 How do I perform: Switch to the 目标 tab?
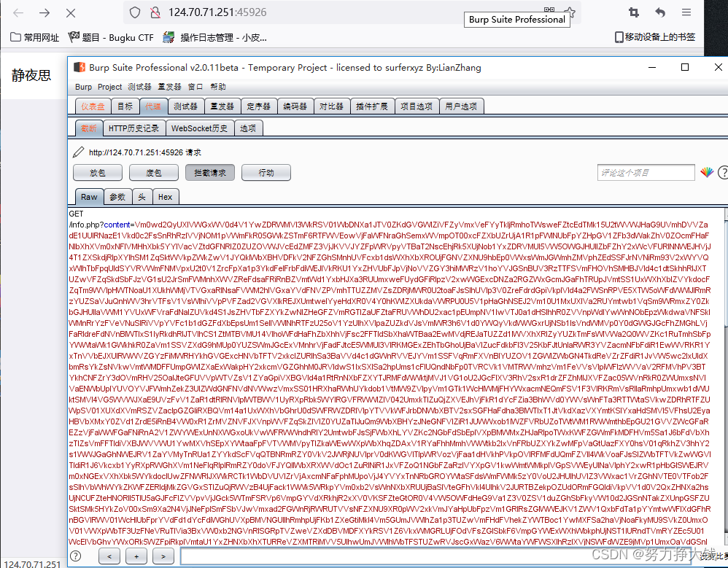tap(125, 106)
